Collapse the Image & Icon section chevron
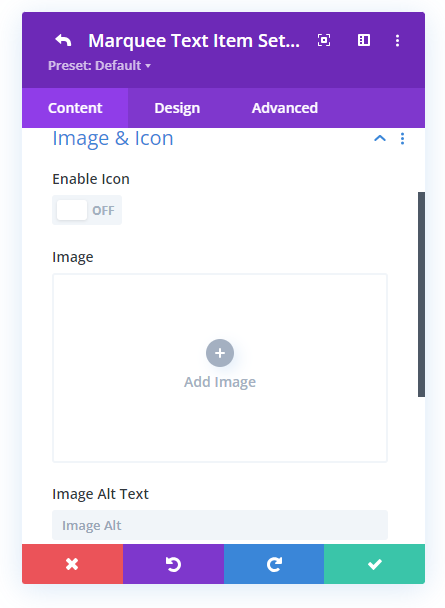The image size is (445, 608). 380,138
